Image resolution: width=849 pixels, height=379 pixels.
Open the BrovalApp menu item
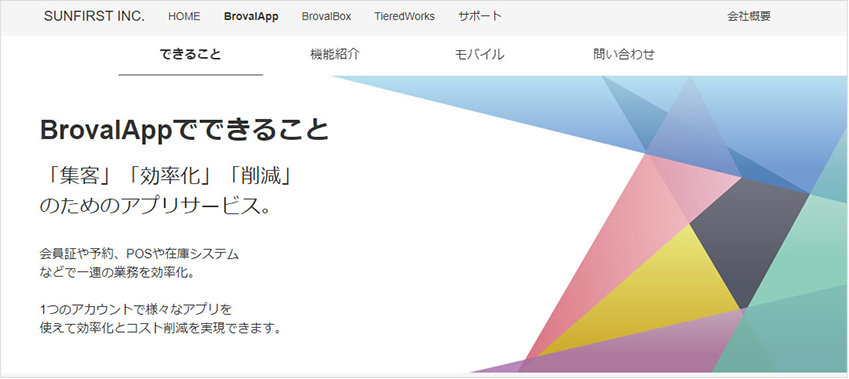pos(251,17)
